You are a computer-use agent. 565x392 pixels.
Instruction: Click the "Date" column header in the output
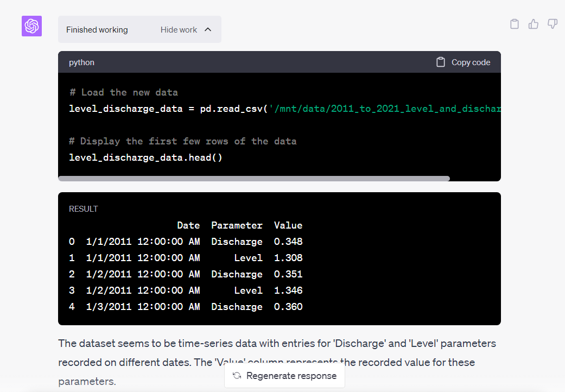188,225
